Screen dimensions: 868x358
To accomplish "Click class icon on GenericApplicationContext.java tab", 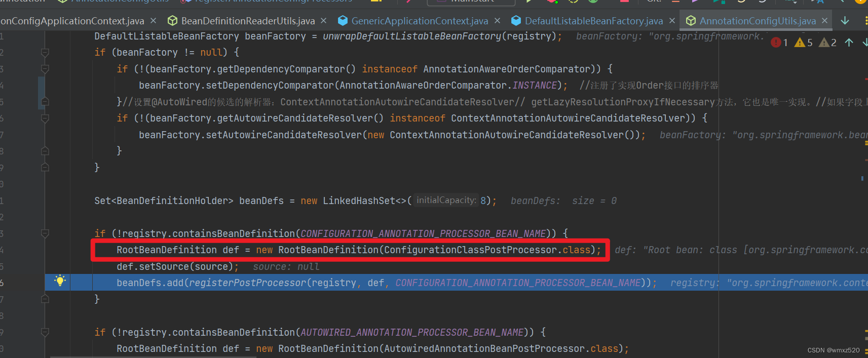I will pyautogui.click(x=343, y=21).
